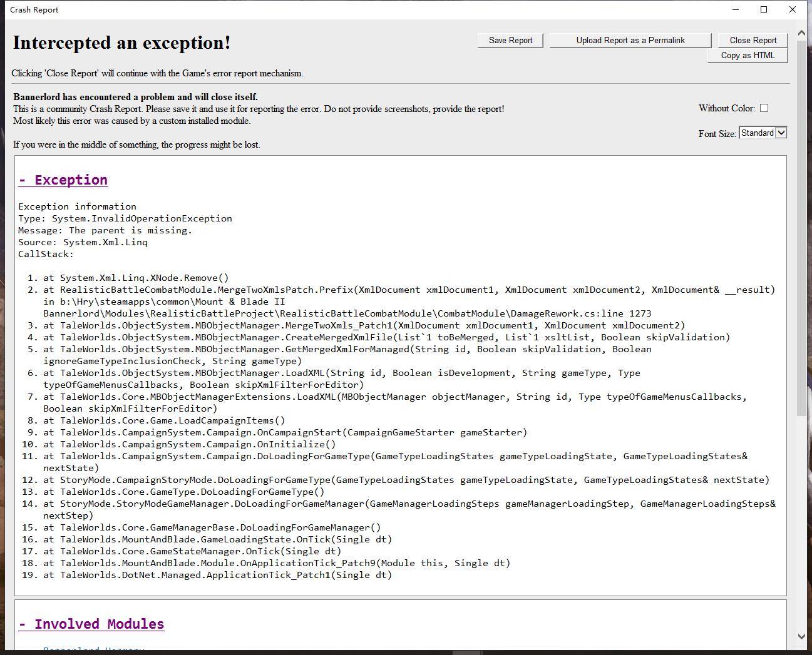Image resolution: width=812 pixels, height=655 pixels.
Task: Close the Crash Report window
Action: click(793, 9)
